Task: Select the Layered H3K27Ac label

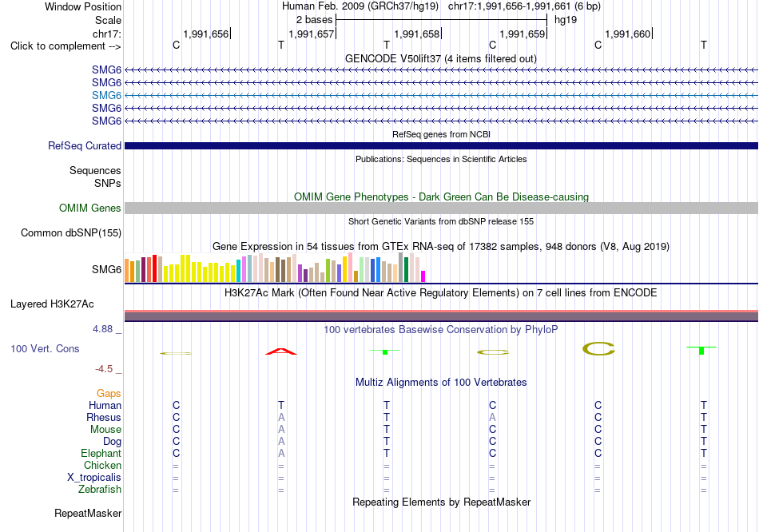Action: click(52, 304)
